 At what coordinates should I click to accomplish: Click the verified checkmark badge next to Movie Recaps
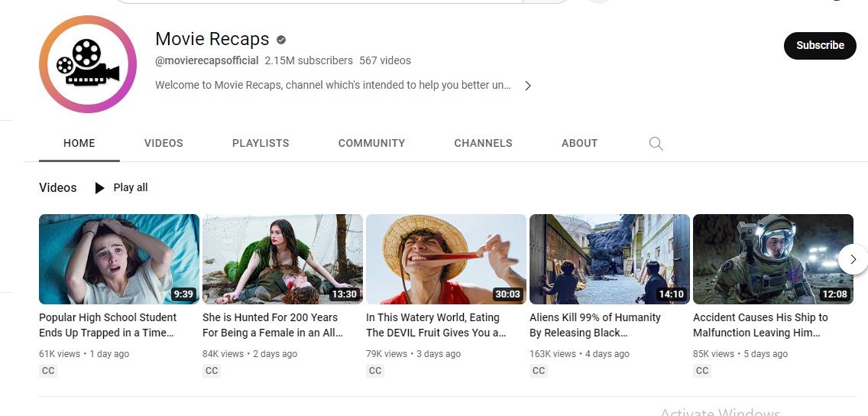pos(281,40)
